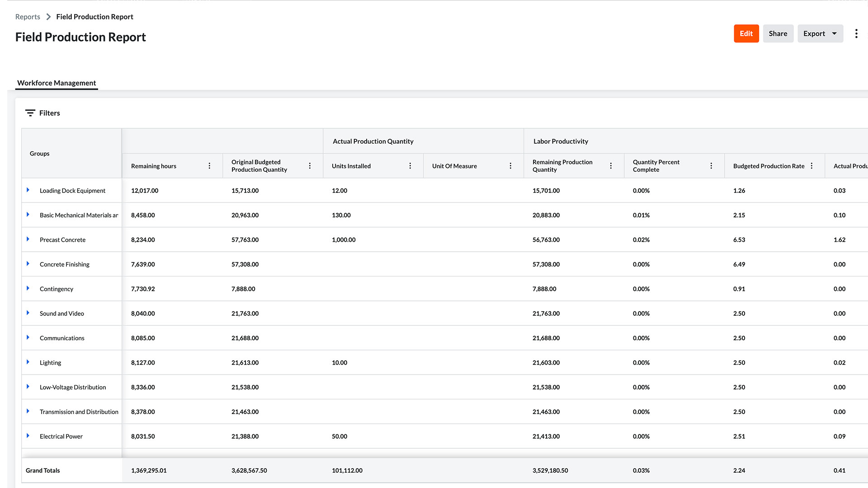The height and width of the screenshot is (488, 868).
Task: Open the Units Installed column options menu
Action: click(410, 166)
